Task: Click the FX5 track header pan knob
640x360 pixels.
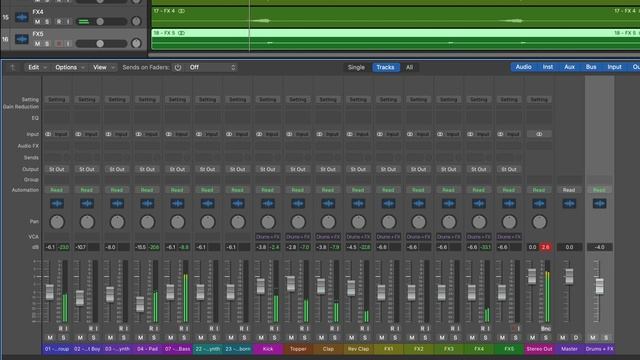Action: (136, 43)
